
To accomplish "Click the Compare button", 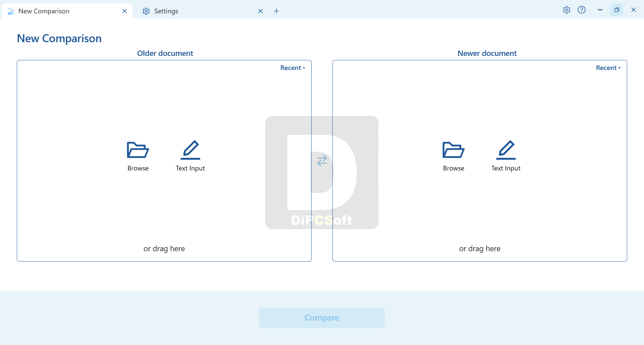I will click(x=322, y=318).
